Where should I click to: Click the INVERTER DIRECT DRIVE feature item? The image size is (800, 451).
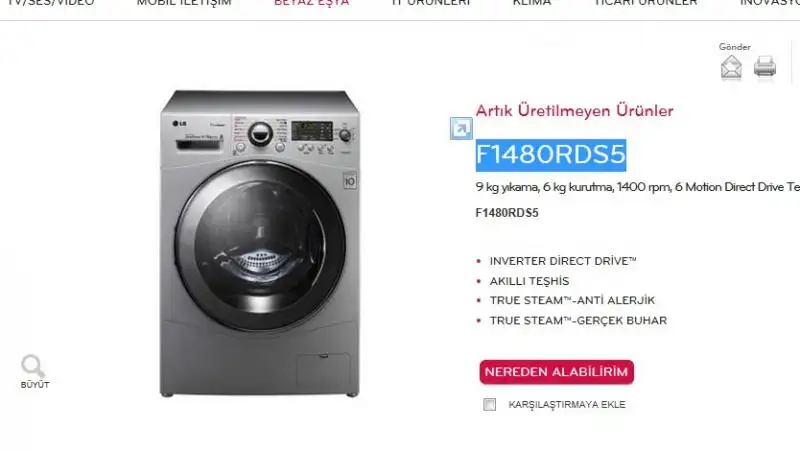(563, 261)
